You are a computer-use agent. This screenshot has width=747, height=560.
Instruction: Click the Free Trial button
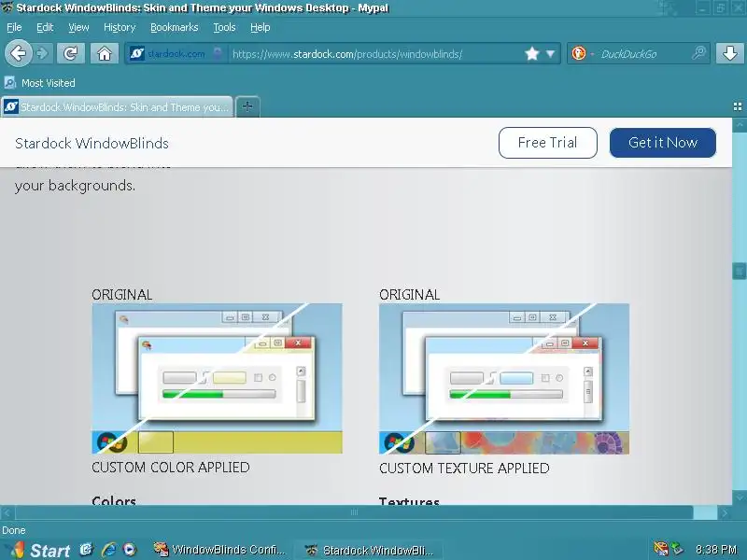click(548, 143)
